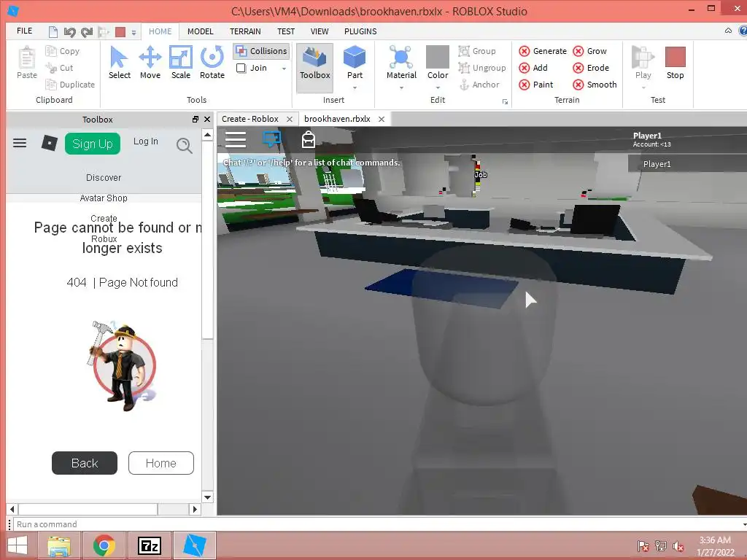
Task: Stop the running test
Action: (675, 63)
